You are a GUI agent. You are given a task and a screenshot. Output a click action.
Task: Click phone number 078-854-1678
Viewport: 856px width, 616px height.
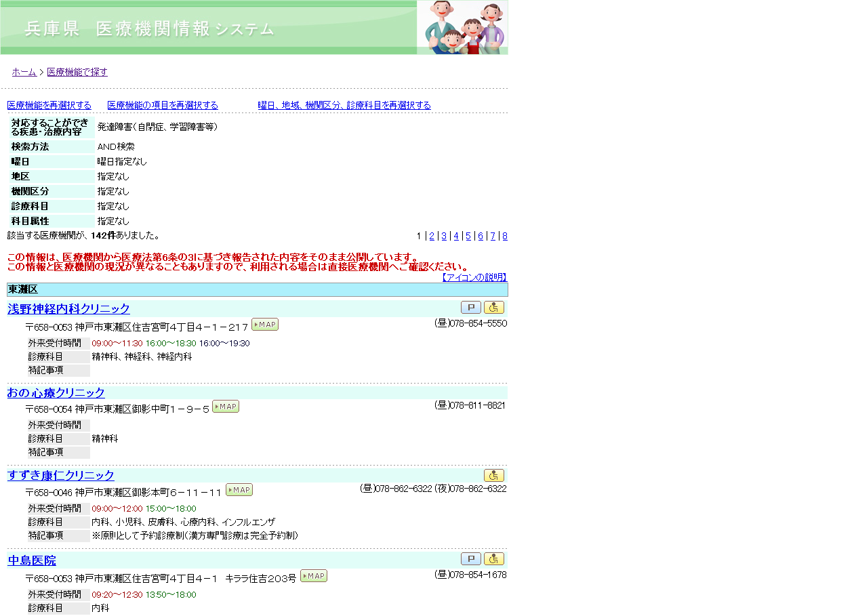478,575
